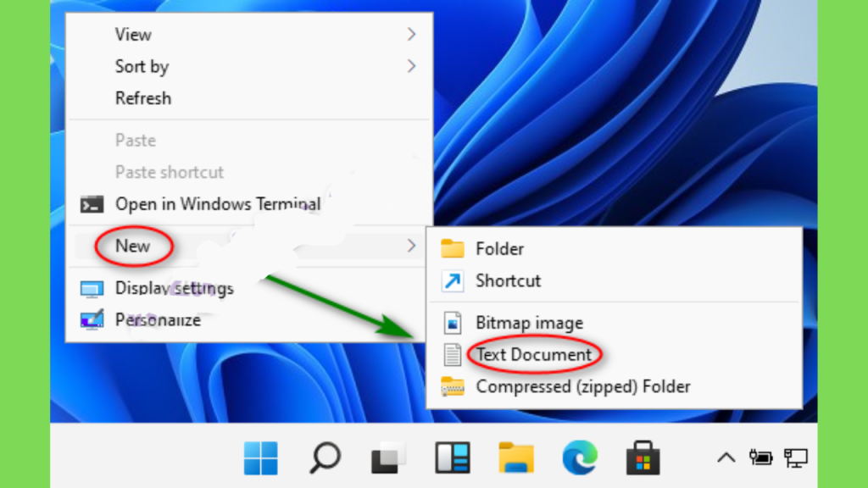Open Task View on the taskbar
Viewport: 868px width, 488px height.
coord(388,458)
